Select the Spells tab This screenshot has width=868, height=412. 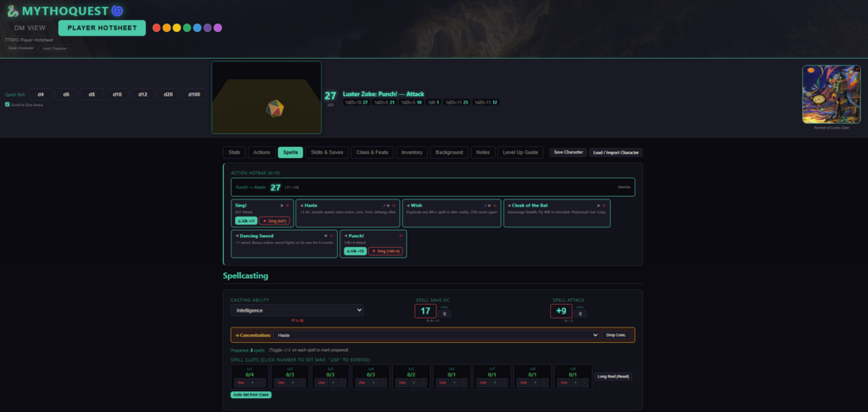point(290,152)
